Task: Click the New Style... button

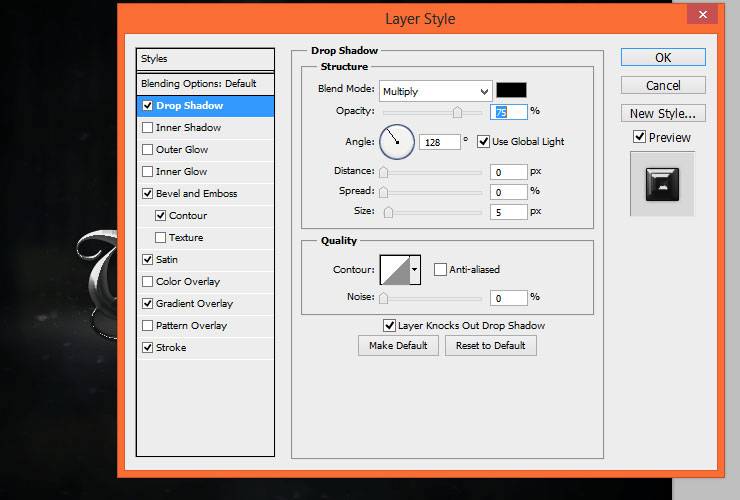Action: pos(663,114)
